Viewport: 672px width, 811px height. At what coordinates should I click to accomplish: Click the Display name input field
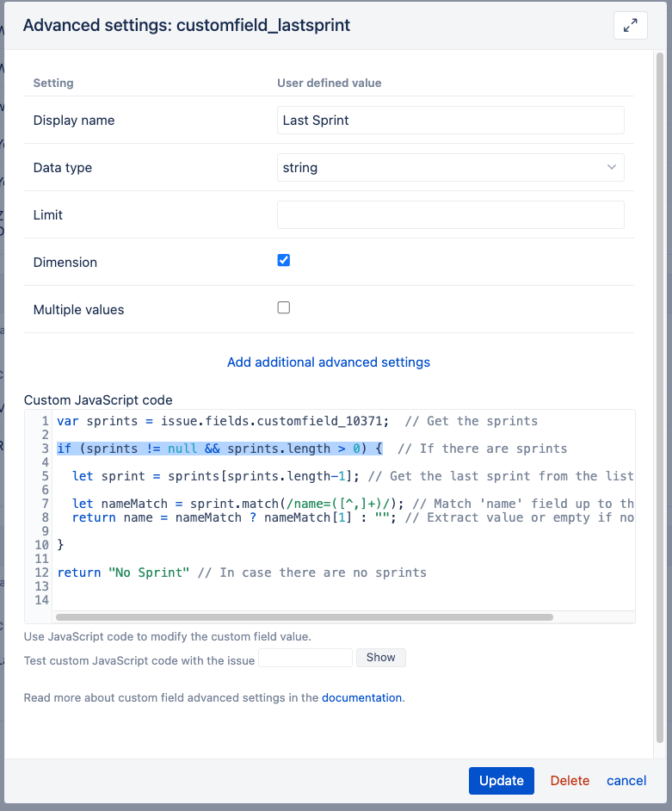(450, 120)
